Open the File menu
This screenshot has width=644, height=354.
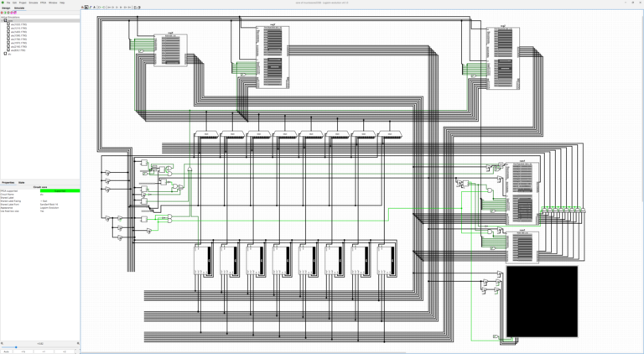pyautogui.click(x=8, y=3)
